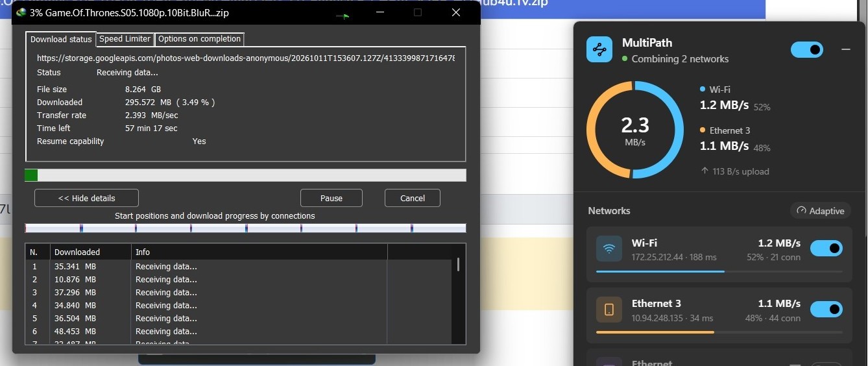The image size is (868, 366).
Task: Click the Wi-Fi network signal icon
Action: click(x=609, y=249)
